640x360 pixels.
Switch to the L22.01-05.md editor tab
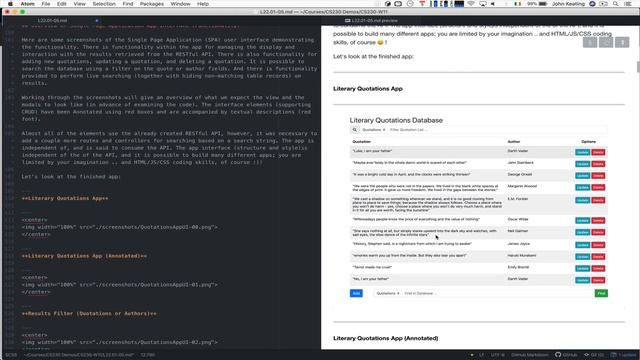point(52,20)
